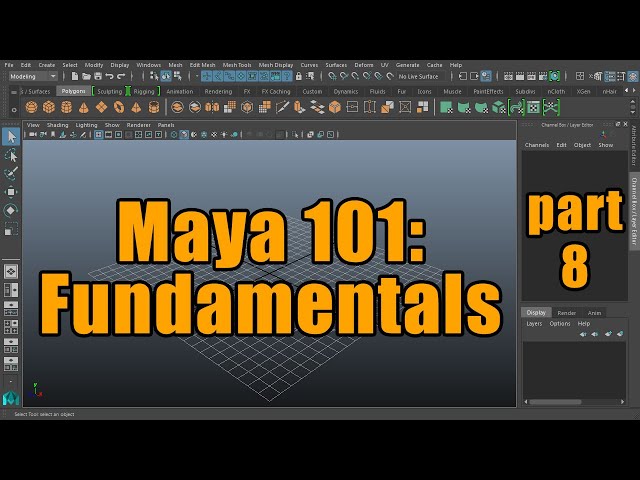Switch to the Anim layer tab

point(594,313)
